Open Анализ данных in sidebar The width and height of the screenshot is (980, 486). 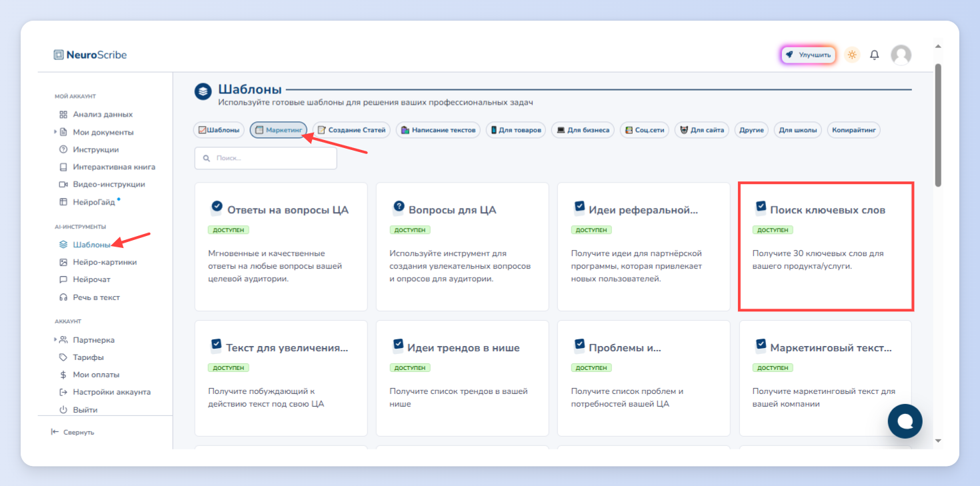[x=103, y=114]
